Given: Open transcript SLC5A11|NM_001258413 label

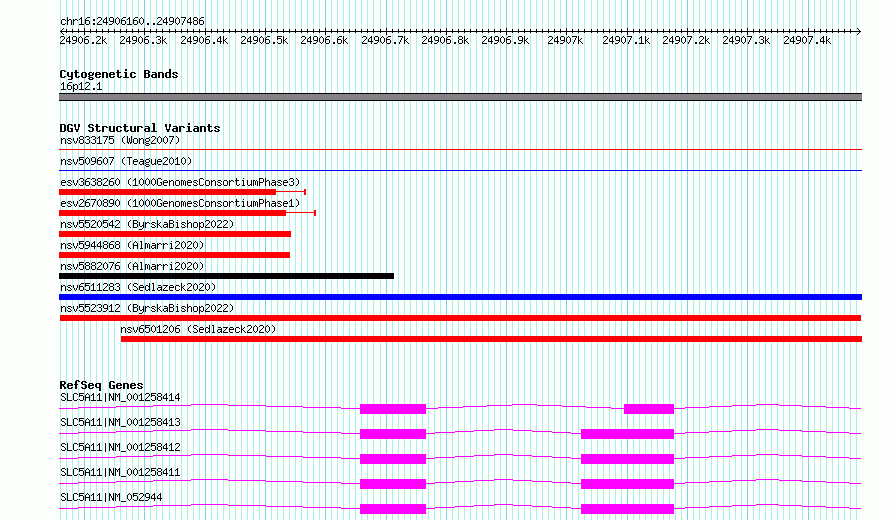Looking at the screenshot, I should (x=120, y=422).
